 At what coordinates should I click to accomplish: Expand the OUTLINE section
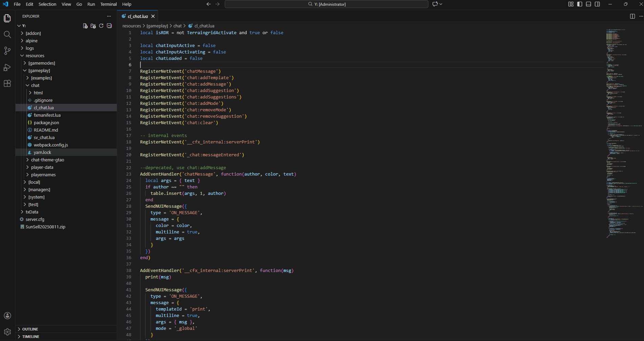pyautogui.click(x=30, y=329)
